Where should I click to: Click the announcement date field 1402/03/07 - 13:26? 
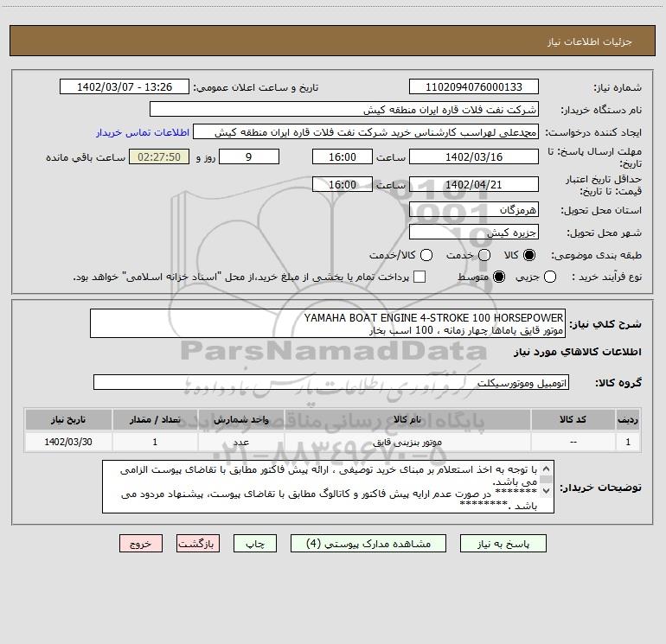[x=125, y=87]
